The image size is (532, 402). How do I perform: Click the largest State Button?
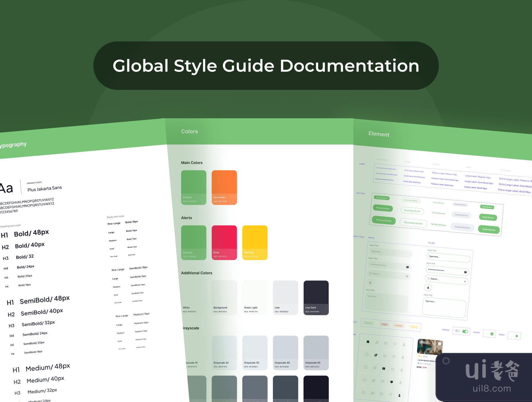pyautogui.click(x=489, y=229)
